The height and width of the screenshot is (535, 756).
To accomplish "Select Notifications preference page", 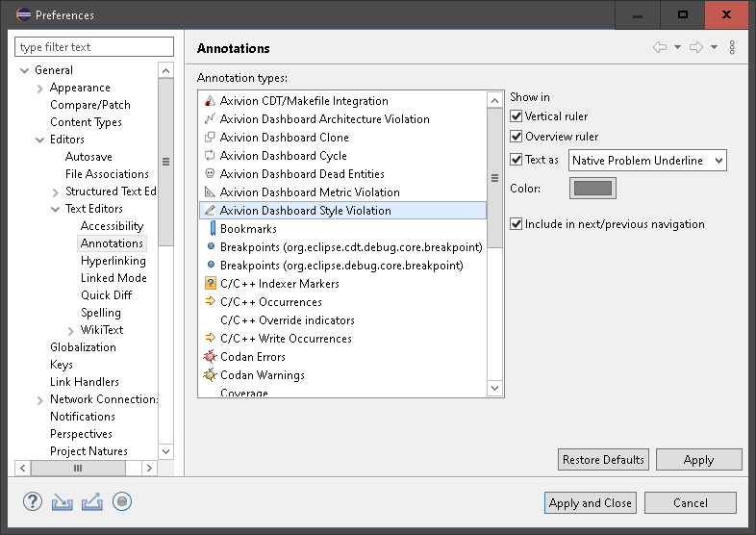I will [x=83, y=417].
